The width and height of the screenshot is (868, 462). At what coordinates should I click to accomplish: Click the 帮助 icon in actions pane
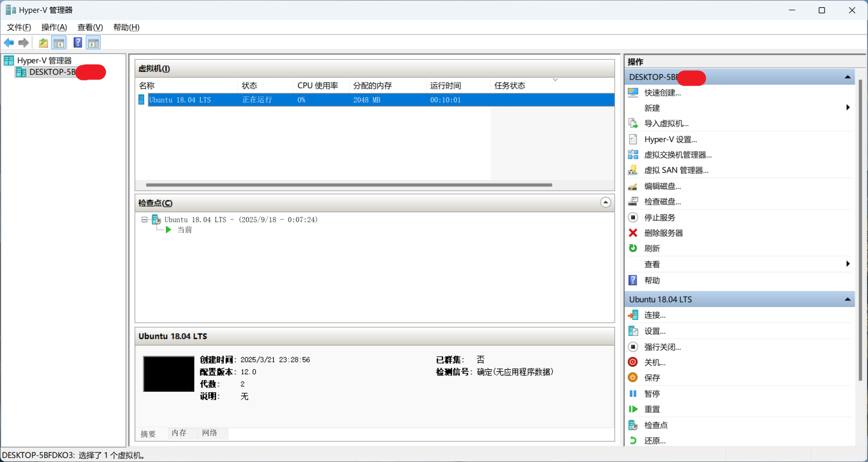pyautogui.click(x=633, y=280)
